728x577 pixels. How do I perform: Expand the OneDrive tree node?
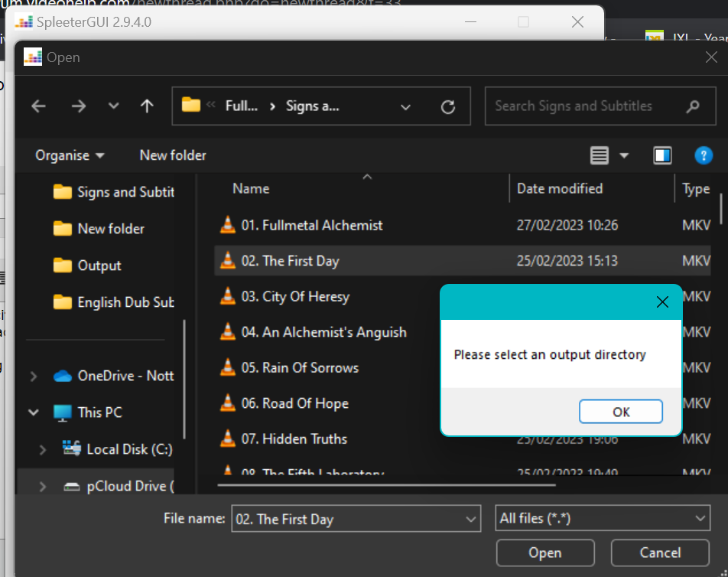34,376
